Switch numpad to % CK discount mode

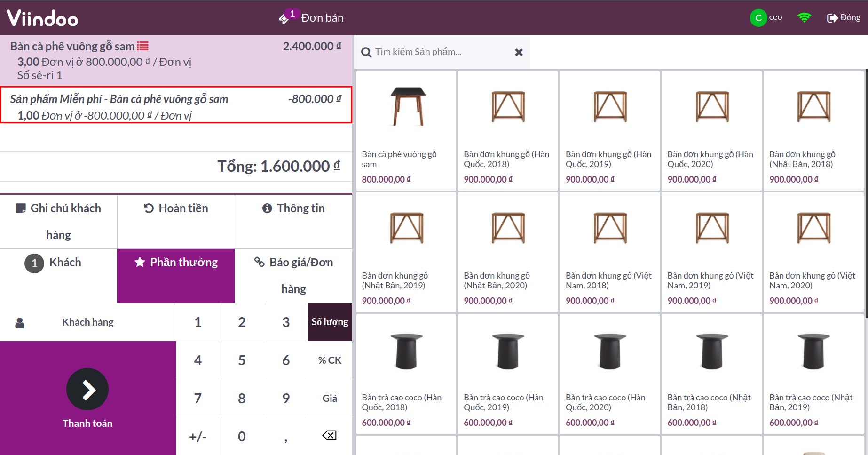point(330,360)
